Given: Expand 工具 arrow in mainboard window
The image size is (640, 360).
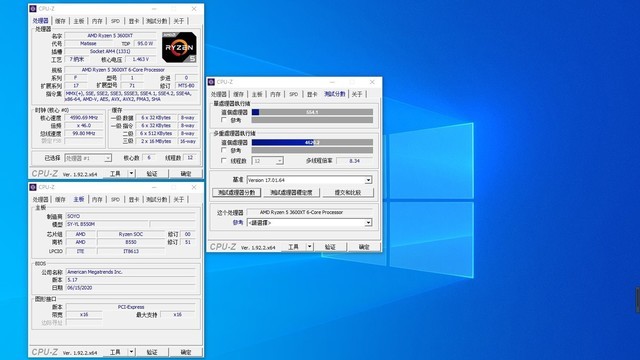Looking at the screenshot, I should click(x=131, y=352).
